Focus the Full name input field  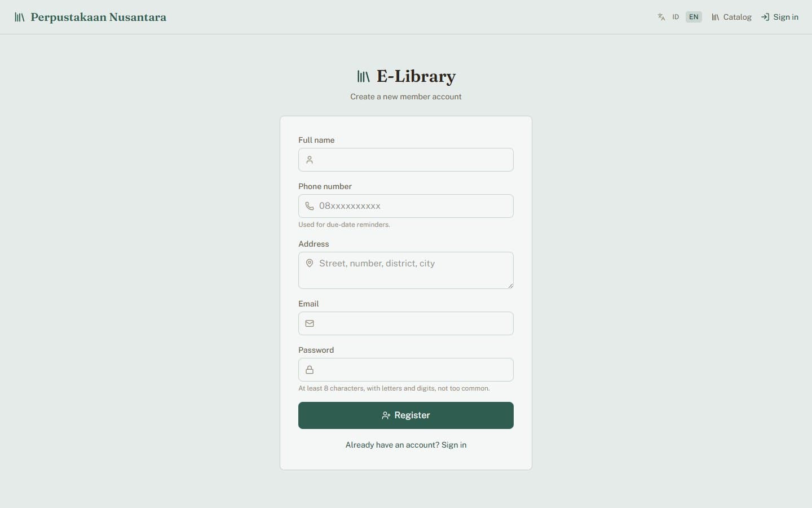coord(406,160)
